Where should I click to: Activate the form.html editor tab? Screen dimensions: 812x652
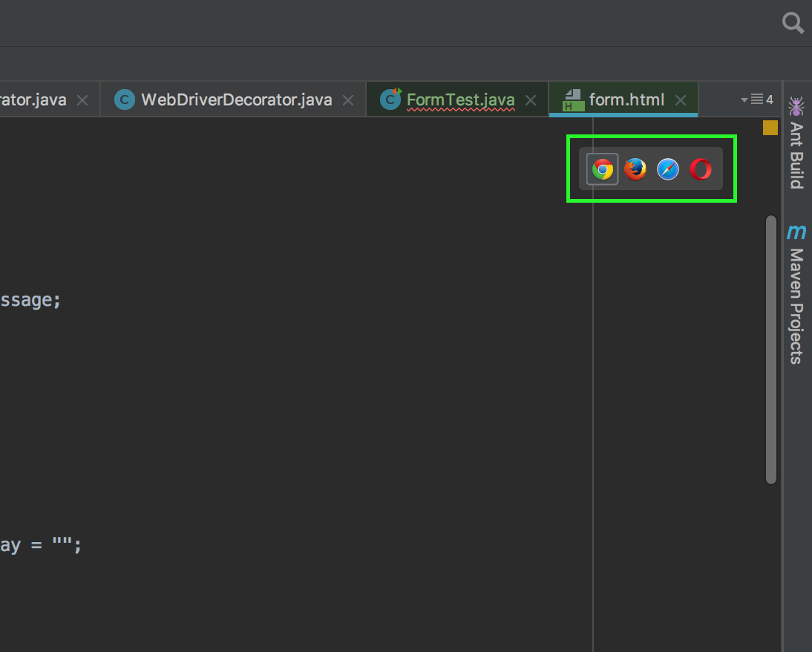[626, 100]
